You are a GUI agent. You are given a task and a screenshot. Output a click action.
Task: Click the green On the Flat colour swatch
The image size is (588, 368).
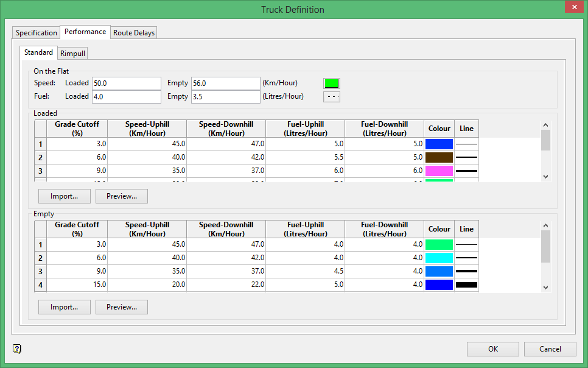(331, 83)
